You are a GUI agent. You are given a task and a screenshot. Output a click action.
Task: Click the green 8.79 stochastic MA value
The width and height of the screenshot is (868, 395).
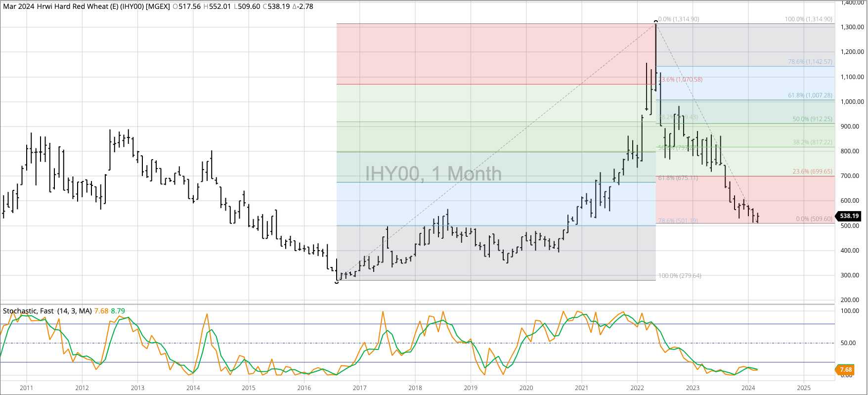pos(118,311)
